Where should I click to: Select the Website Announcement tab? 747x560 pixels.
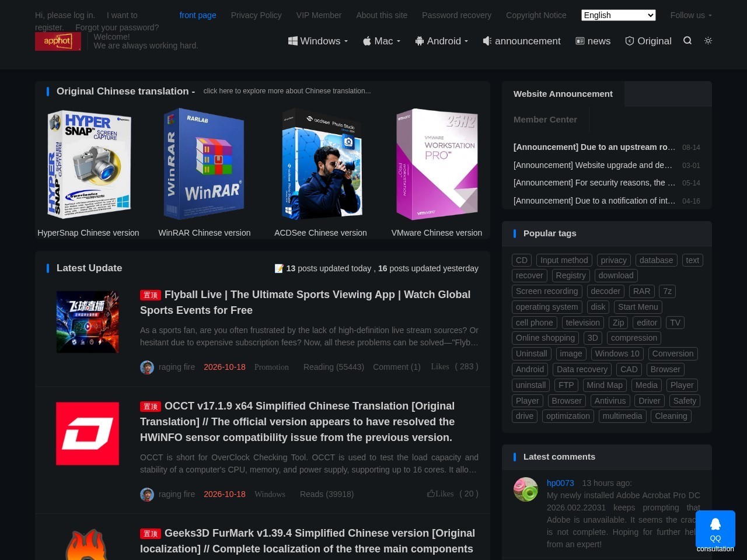point(563,94)
